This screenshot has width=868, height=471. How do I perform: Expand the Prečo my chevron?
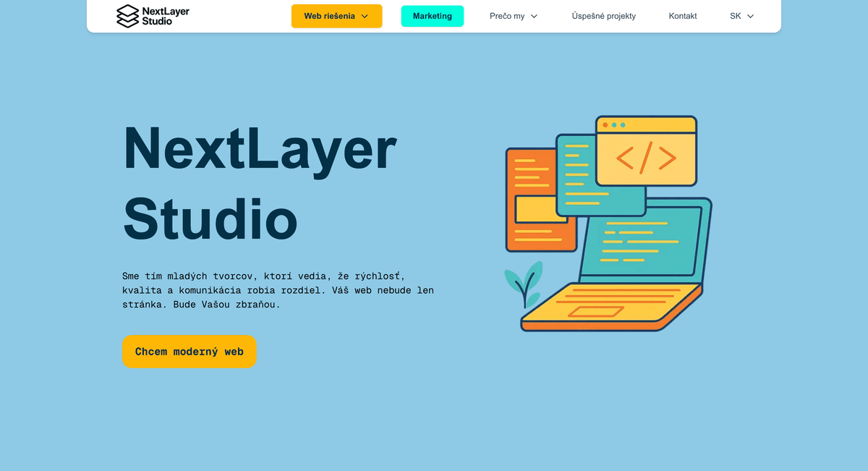pos(535,16)
